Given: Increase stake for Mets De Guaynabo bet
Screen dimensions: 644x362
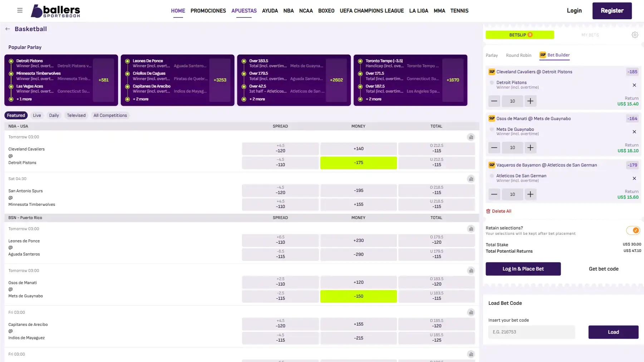Looking at the screenshot, I should [x=530, y=148].
